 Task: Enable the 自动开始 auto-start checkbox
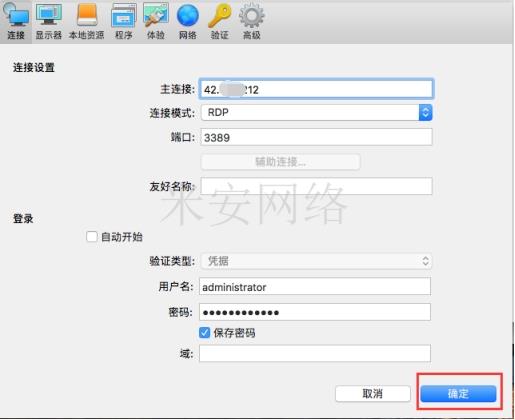click(92, 237)
